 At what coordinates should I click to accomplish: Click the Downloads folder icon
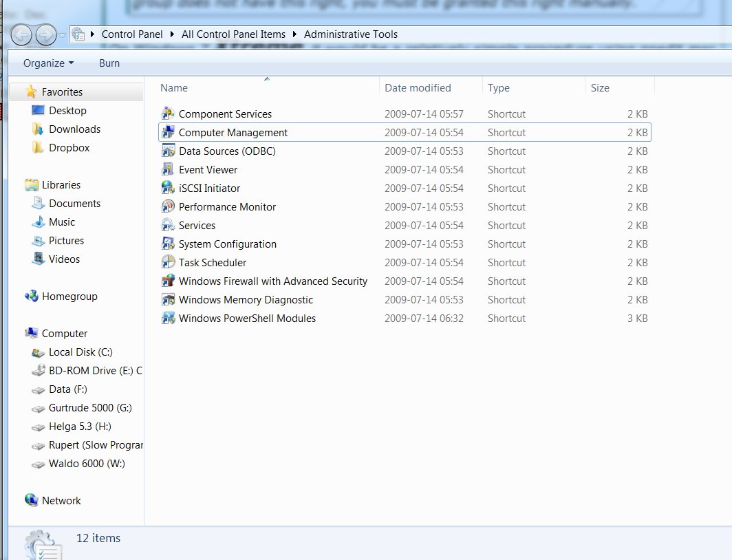38,129
